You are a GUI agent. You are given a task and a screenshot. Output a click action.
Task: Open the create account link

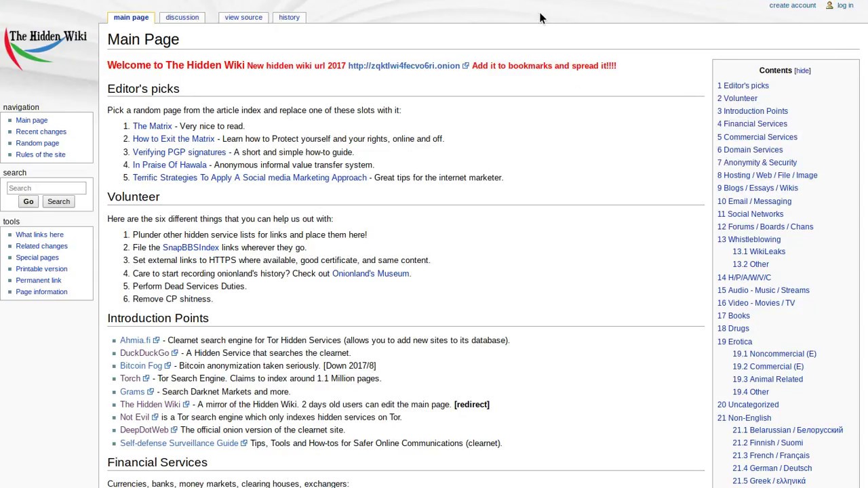click(792, 5)
